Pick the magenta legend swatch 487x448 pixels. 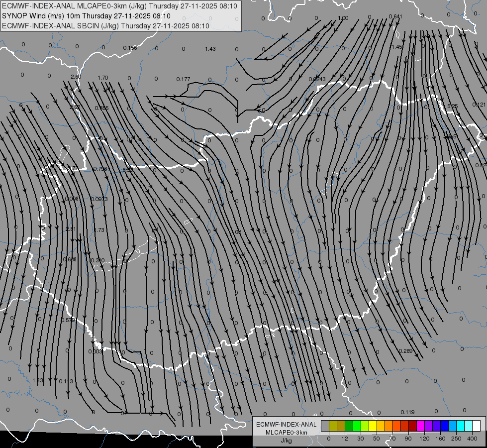coord(420,426)
